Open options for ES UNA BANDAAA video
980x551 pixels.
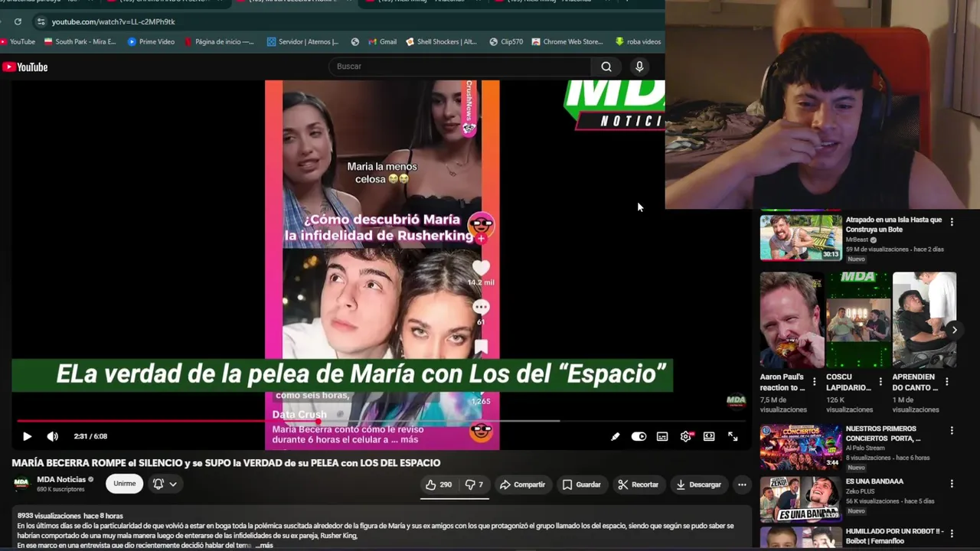[x=952, y=484]
